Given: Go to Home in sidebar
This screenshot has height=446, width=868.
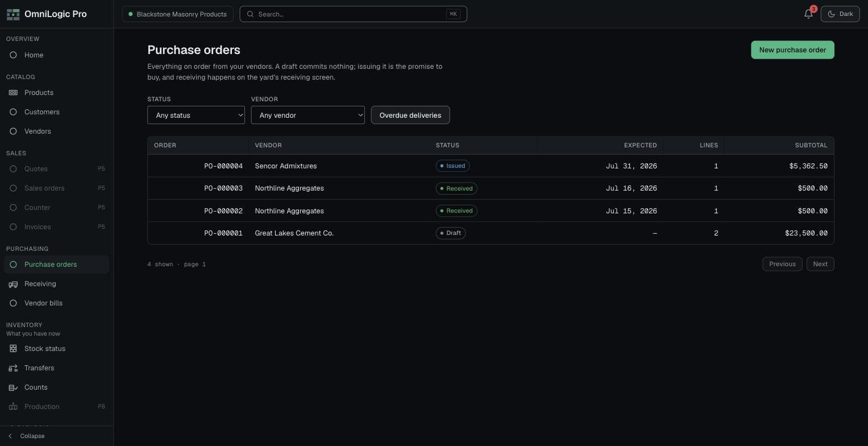Looking at the screenshot, I should coord(57,55).
